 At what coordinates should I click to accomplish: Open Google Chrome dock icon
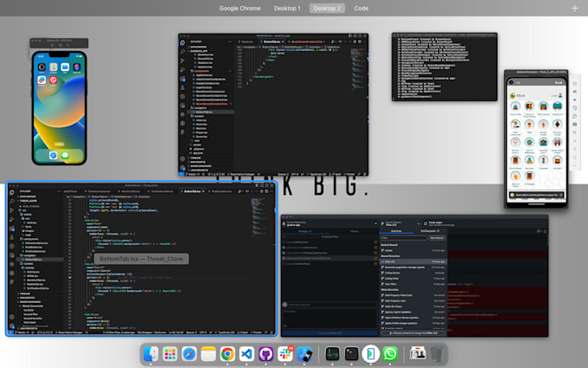tap(227, 354)
